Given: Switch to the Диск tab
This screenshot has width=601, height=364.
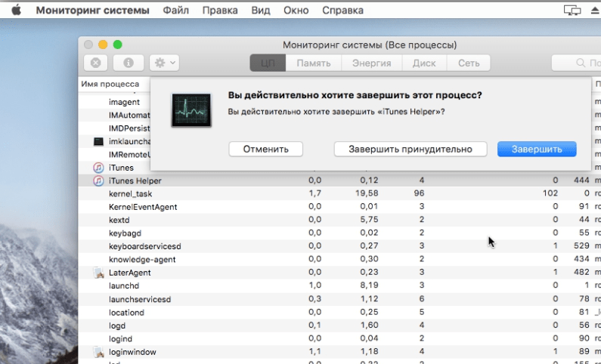Looking at the screenshot, I should point(424,63).
